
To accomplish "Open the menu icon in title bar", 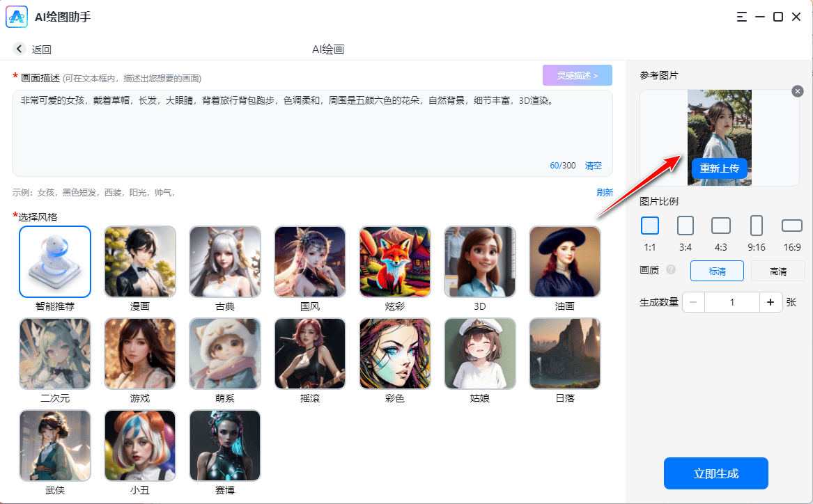I will 741,17.
